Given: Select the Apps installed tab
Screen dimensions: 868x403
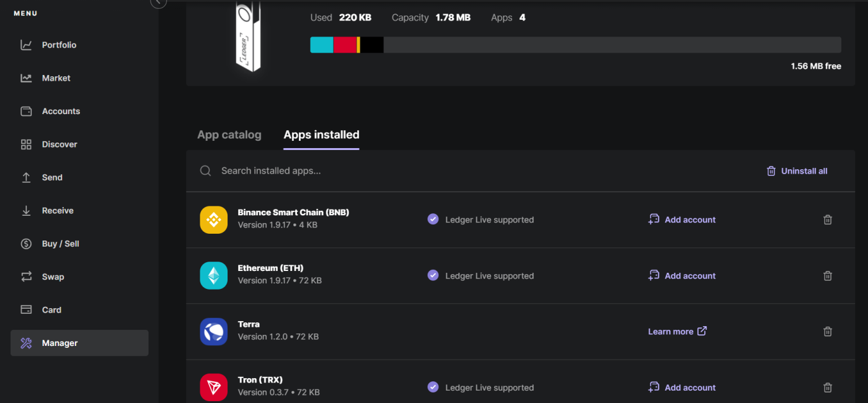Looking at the screenshot, I should (x=321, y=135).
